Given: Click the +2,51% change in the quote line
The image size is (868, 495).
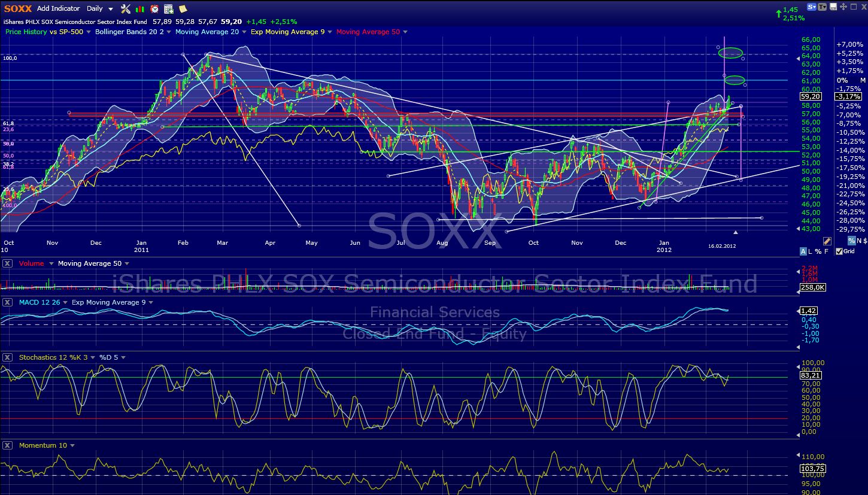Looking at the screenshot, I should click(x=283, y=22).
